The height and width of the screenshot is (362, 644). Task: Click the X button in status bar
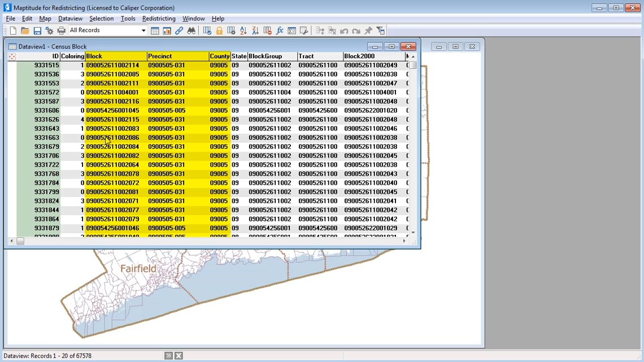(179, 356)
